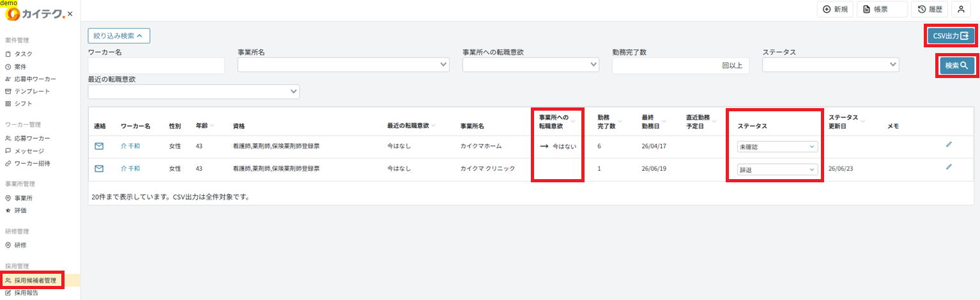
Task: Open the 履歴 button
Action: pyautogui.click(x=930, y=9)
